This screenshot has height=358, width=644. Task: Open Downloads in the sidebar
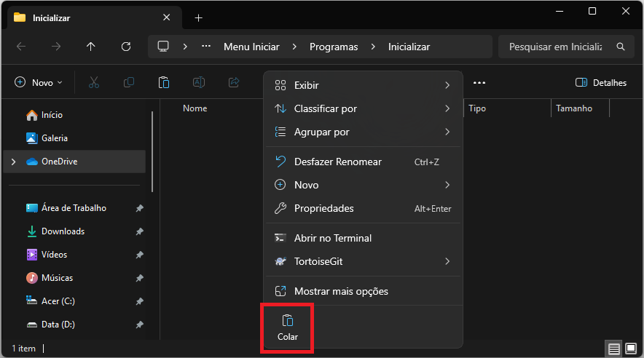click(x=63, y=231)
